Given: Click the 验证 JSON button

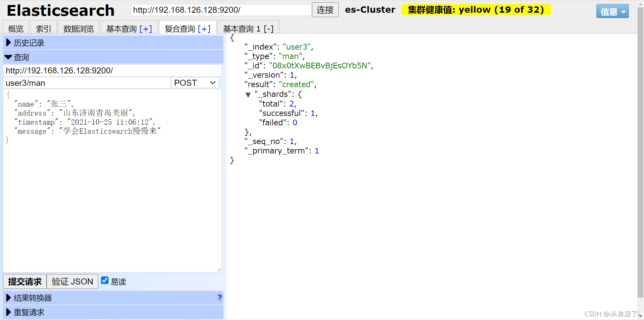Looking at the screenshot, I should 72,281.
